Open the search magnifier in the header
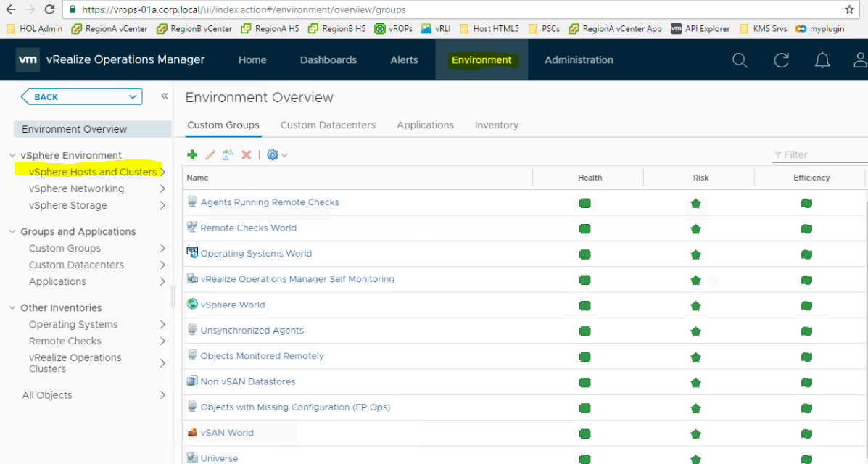The image size is (868, 464). tap(740, 59)
